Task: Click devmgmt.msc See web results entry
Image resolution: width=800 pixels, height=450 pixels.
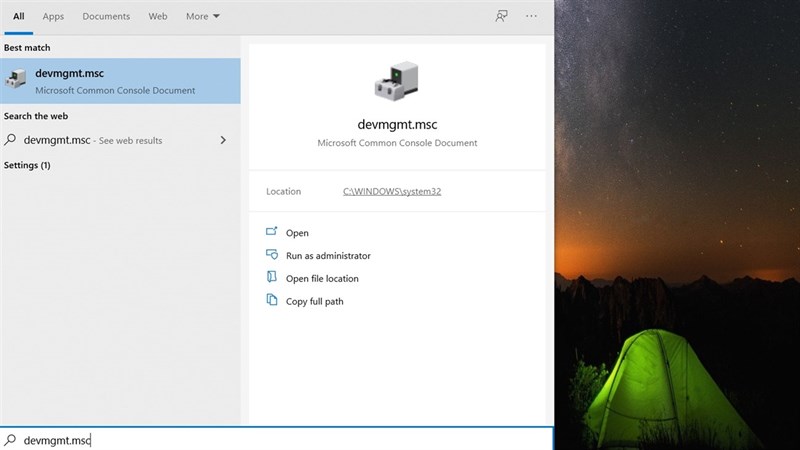Action: [92, 140]
